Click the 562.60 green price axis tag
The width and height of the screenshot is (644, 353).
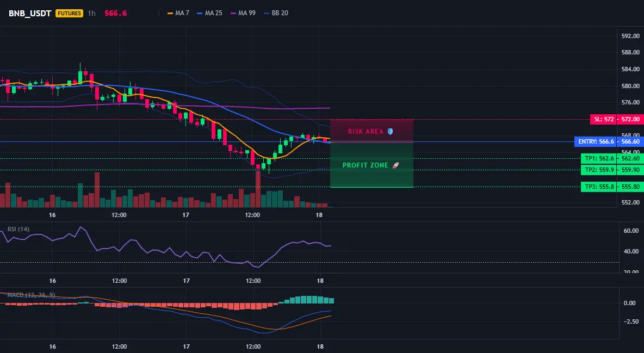tap(630, 159)
